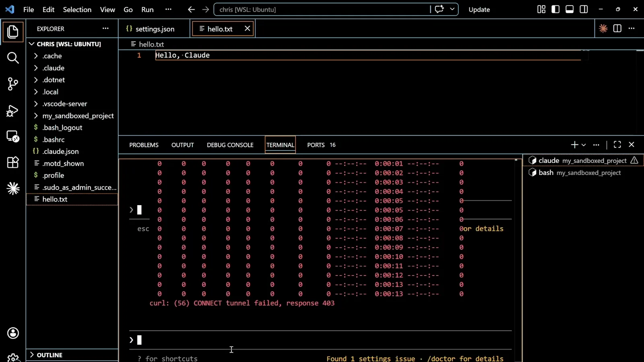Screen dimensions: 644x362
Task: Open .sudo_as_admin_succe... file
Action: pyautogui.click(x=72, y=187)
